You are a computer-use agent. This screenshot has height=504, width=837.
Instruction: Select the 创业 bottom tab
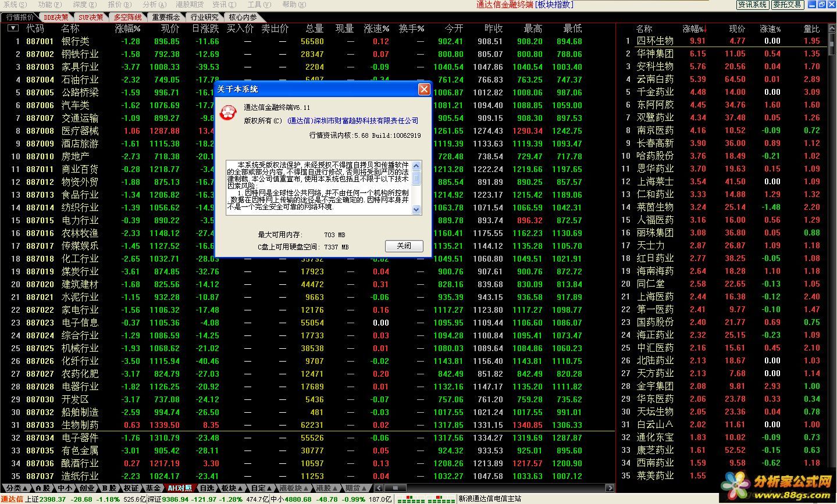(x=86, y=488)
